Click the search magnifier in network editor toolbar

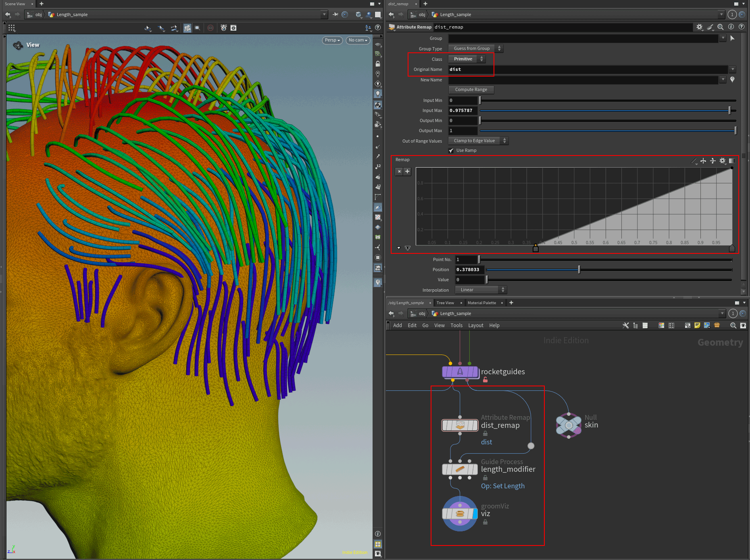(x=733, y=325)
